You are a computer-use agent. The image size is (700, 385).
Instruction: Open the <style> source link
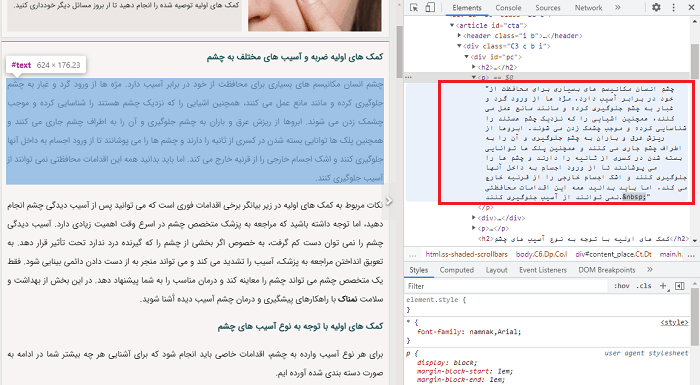click(674, 322)
